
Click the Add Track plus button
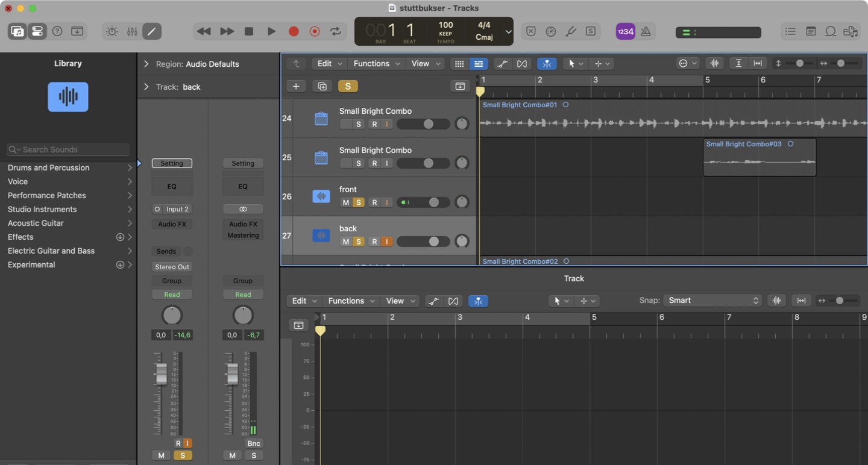tap(296, 86)
